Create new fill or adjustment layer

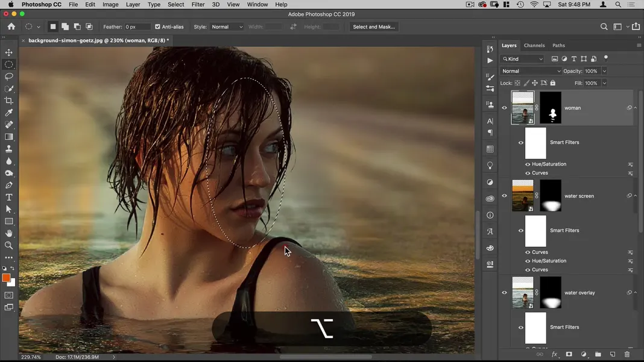584,354
